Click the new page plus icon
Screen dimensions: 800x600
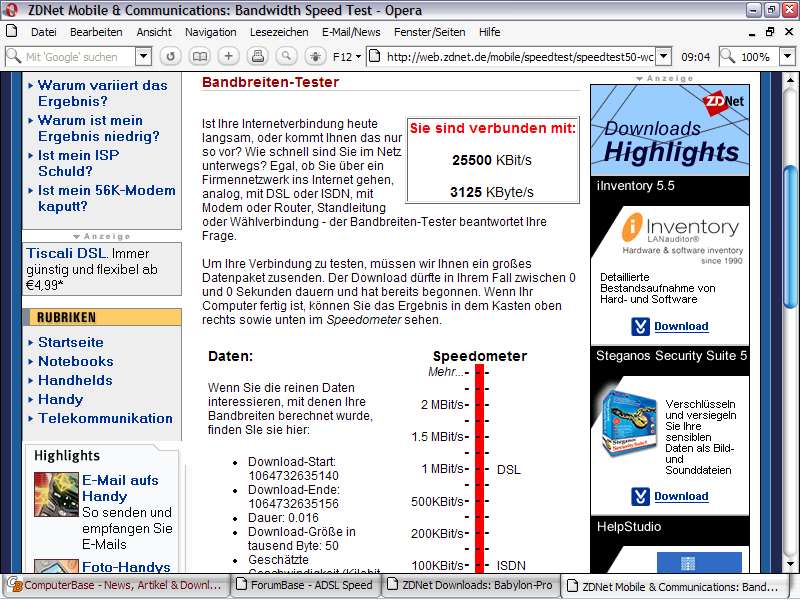coord(229,56)
